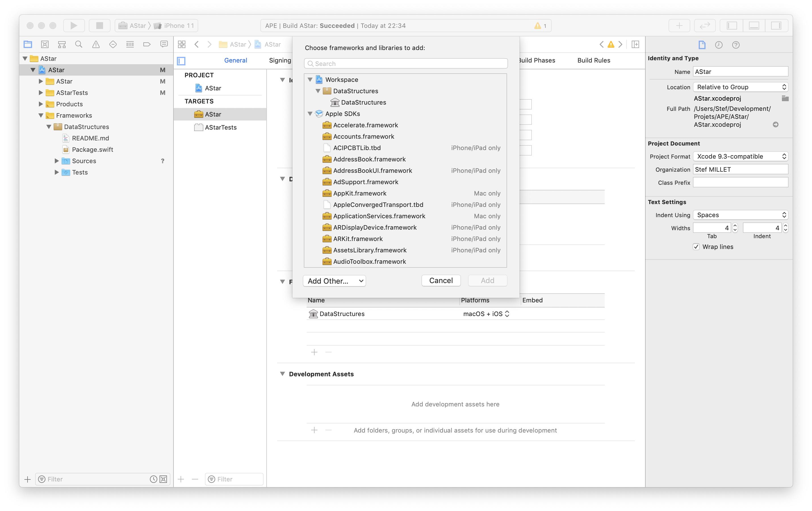This screenshot has width=812, height=511.
Task: Show the issue navigator warning icon
Action: click(x=96, y=44)
